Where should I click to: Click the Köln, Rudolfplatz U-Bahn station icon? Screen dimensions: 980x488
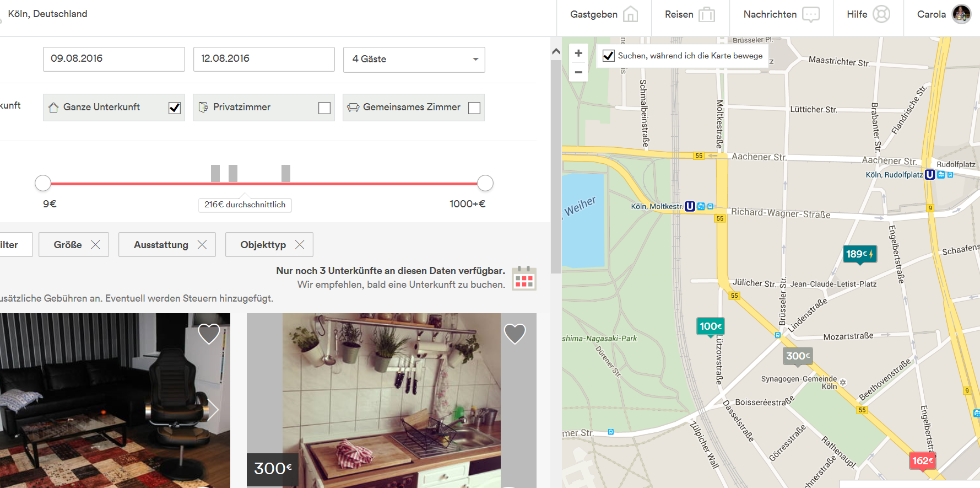(x=930, y=175)
